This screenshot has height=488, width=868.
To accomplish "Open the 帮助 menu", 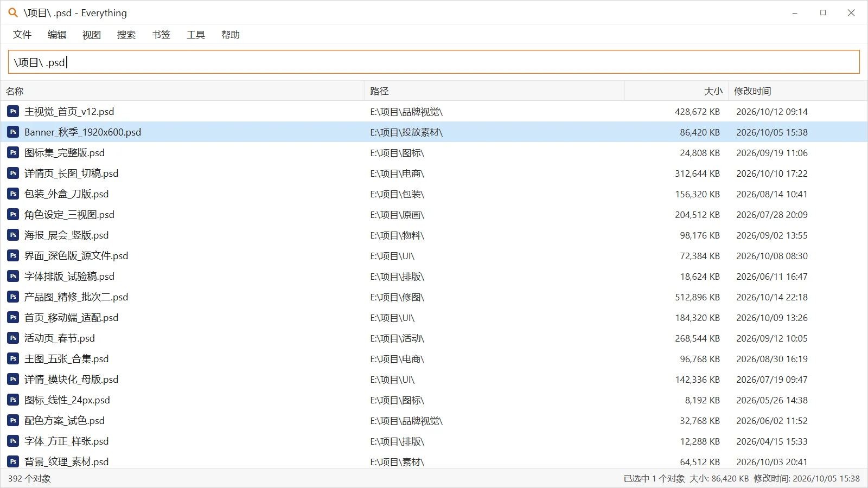I will (x=231, y=35).
